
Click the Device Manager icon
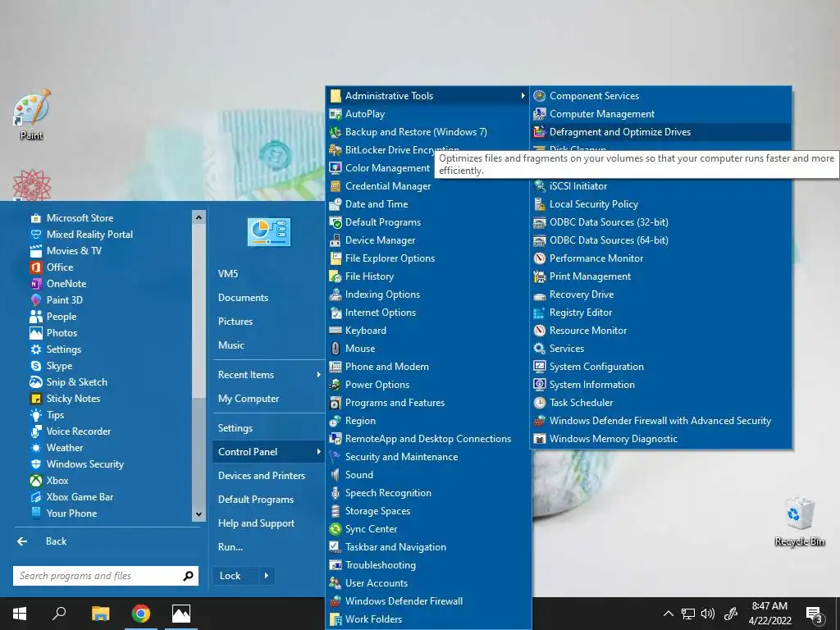tap(336, 240)
